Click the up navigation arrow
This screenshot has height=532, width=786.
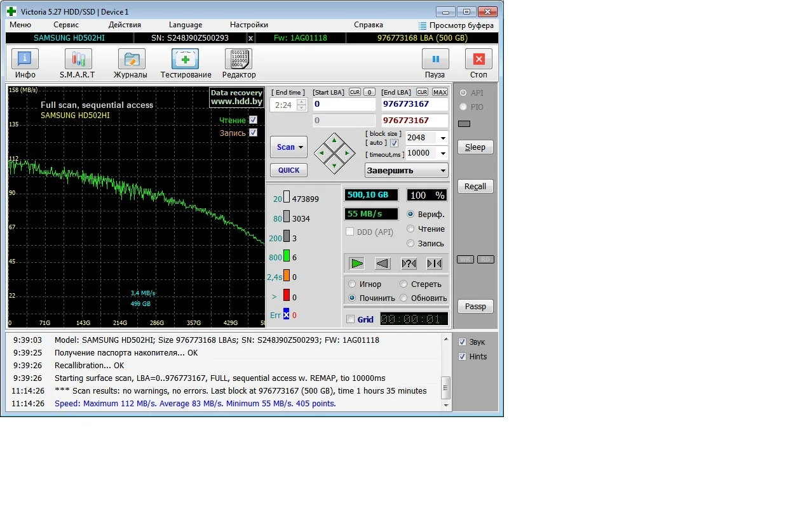334,141
